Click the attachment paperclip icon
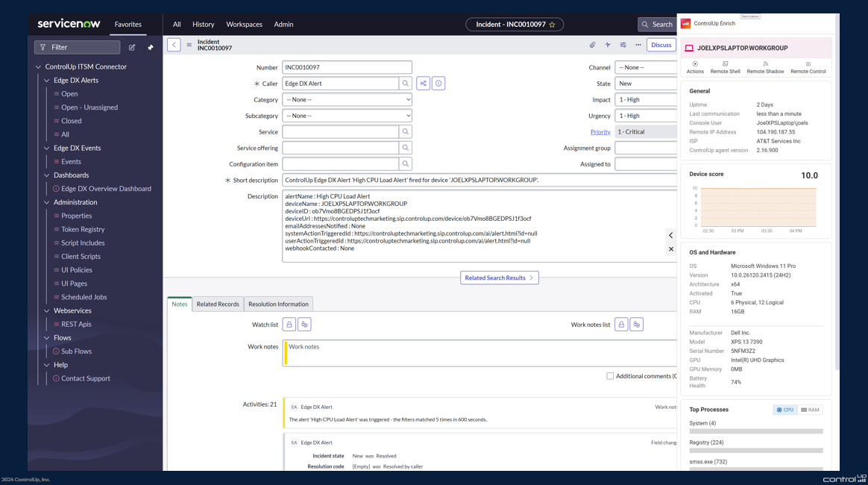This screenshot has height=485, width=868. pyautogui.click(x=592, y=45)
